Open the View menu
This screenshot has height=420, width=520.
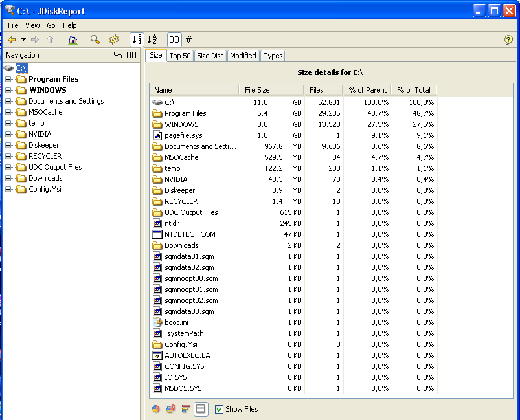[32, 25]
